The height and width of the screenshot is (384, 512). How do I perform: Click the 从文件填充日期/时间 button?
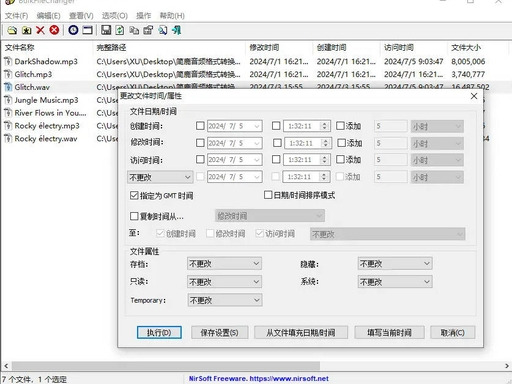pos(301,332)
